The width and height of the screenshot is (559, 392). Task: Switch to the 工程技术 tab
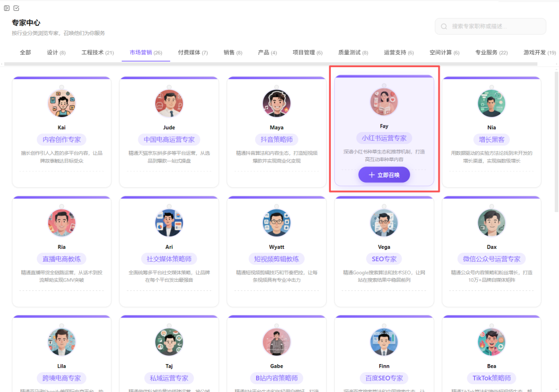(97, 53)
